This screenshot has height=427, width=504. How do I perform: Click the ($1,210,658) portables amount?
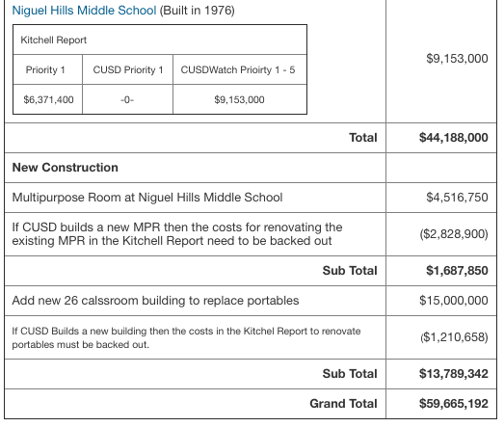pyautogui.click(x=454, y=337)
